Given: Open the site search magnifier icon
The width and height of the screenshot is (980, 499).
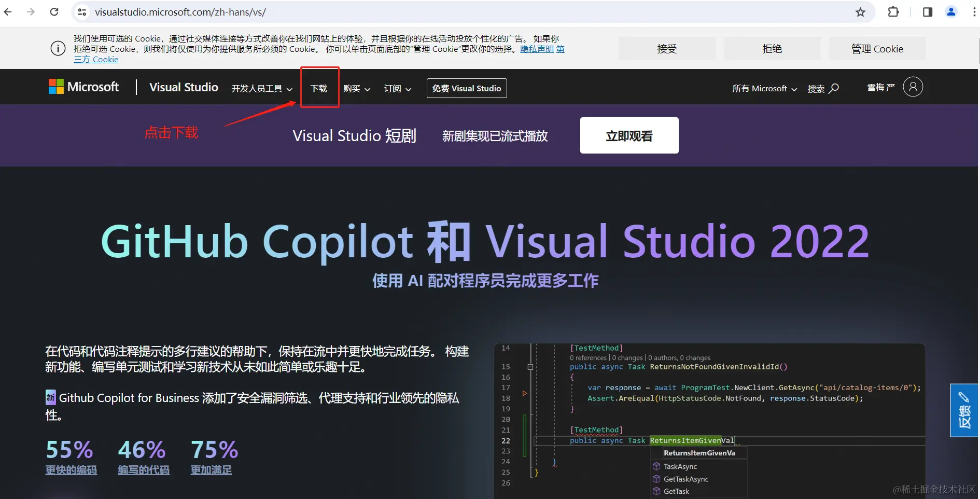Looking at the screenshot, I should point(835,88).
